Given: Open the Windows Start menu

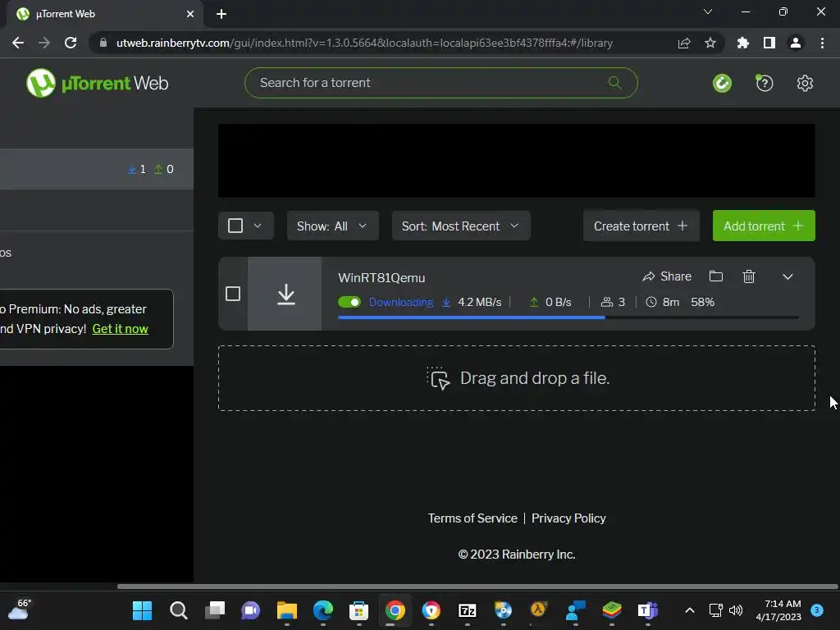Looking at the screenshot, I should (x=142, y=610).
